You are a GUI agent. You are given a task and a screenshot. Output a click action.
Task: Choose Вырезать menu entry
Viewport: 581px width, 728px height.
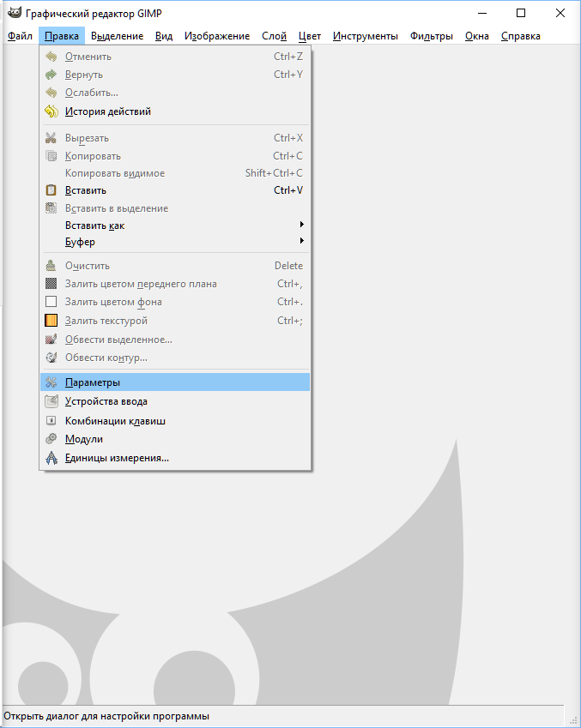click(x=175, y=138)
